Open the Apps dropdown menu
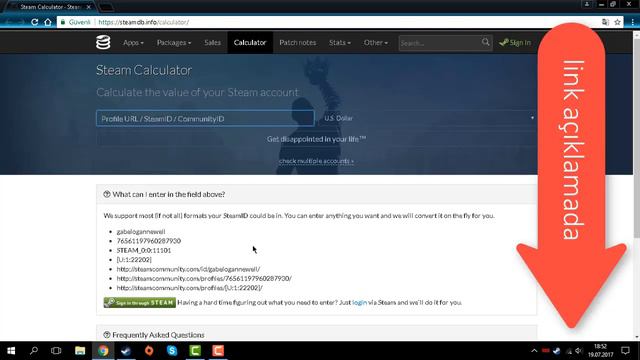Screen dimensions: 640x360 click(x=133, y=42)
